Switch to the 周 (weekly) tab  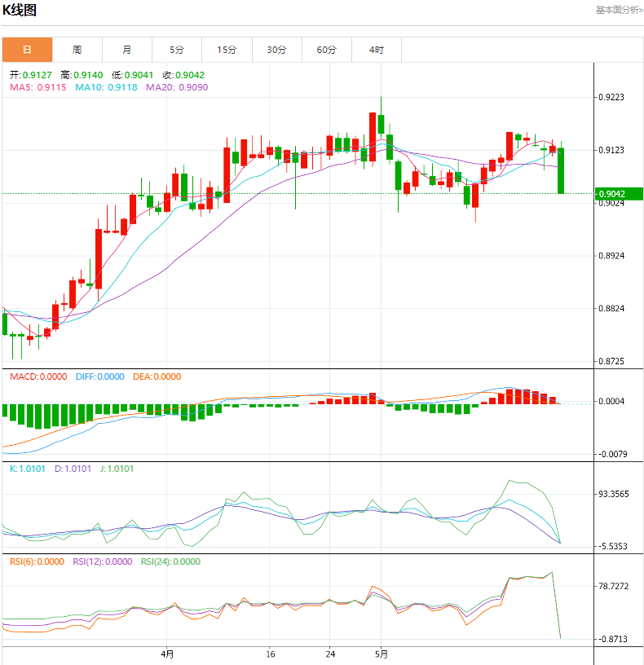pos(77,50)
